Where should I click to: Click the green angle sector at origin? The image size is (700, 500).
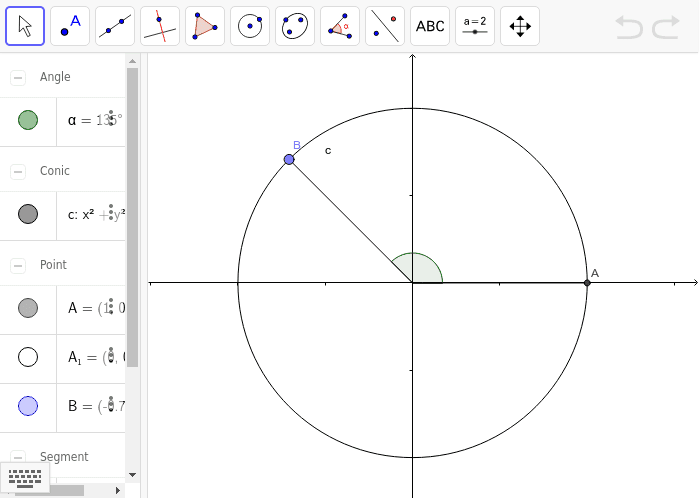pyautogui.click(x=419, y=269)
